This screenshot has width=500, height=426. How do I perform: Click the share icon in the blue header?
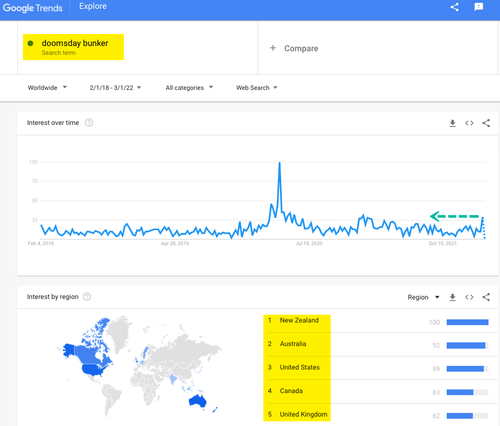point(454,7)
